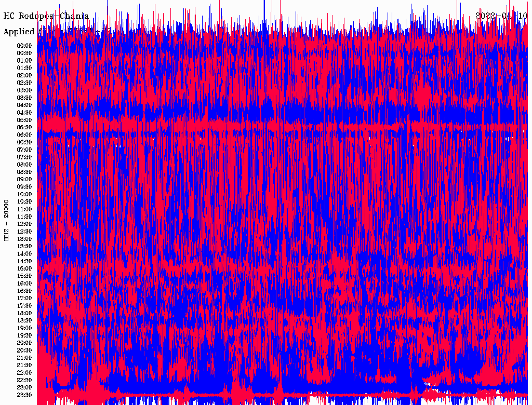
Task: Select the 02:00 time row label
Action: pyautogui.click(x=24, y=76)
